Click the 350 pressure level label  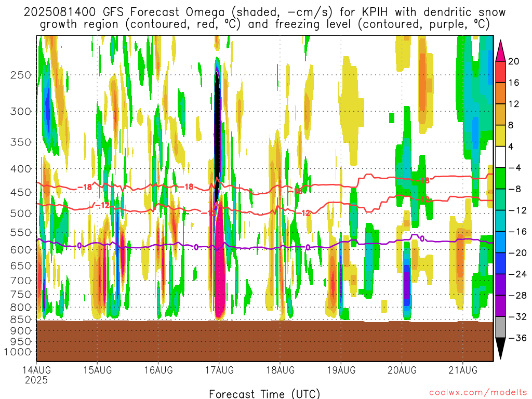20,142
